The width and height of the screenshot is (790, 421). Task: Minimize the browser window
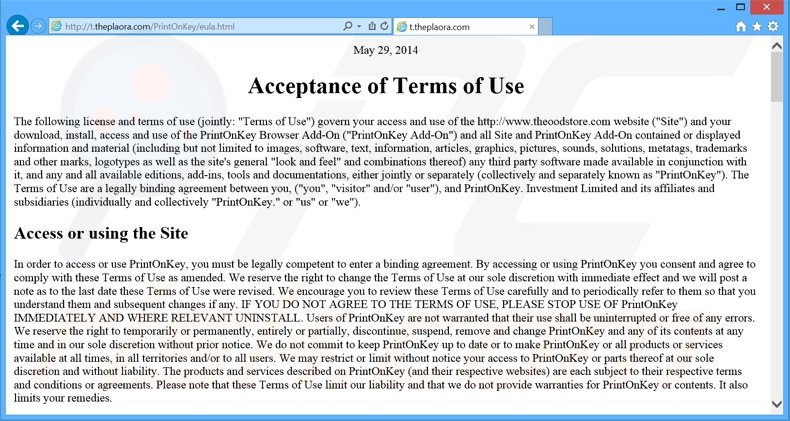click(720, 7)
